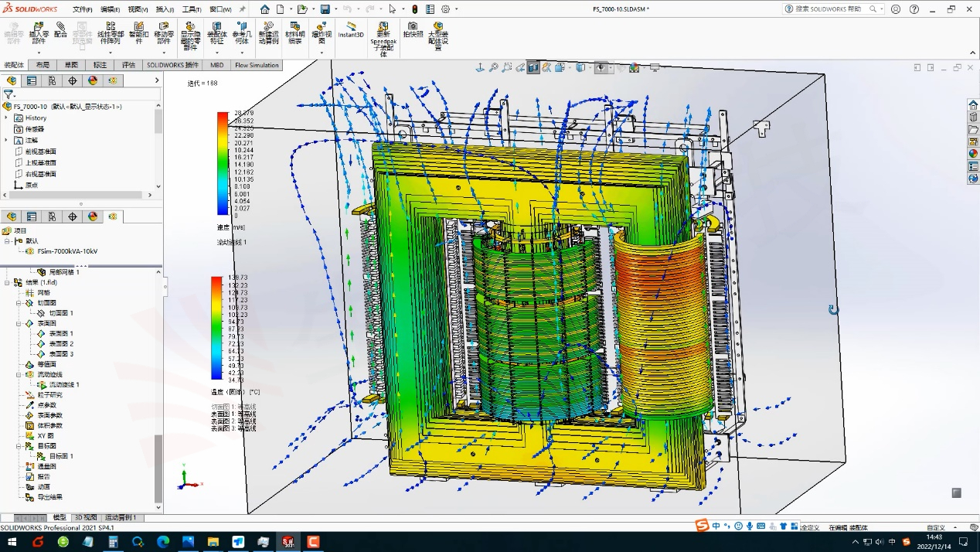The image size is (980, 552).
Task: Collapse the 流动迹线 flow trajectories node
Action: tap(19, 374)
